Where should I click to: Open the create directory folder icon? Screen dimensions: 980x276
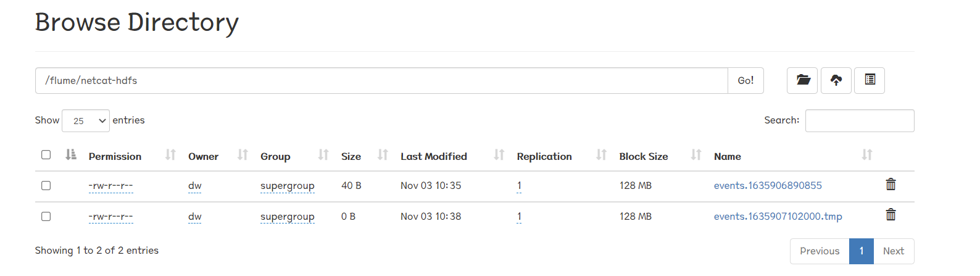(802, 80)
